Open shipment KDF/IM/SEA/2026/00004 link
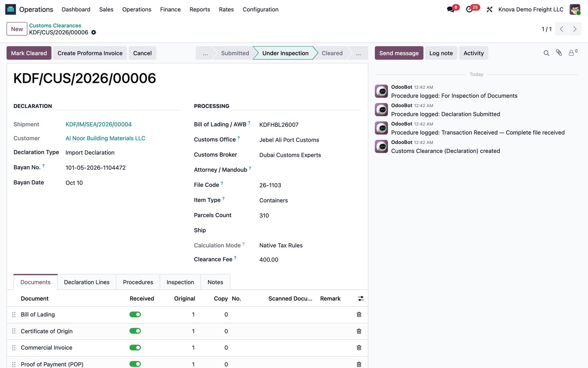Screen dimensions: 588x368 (x=98, y=124)
